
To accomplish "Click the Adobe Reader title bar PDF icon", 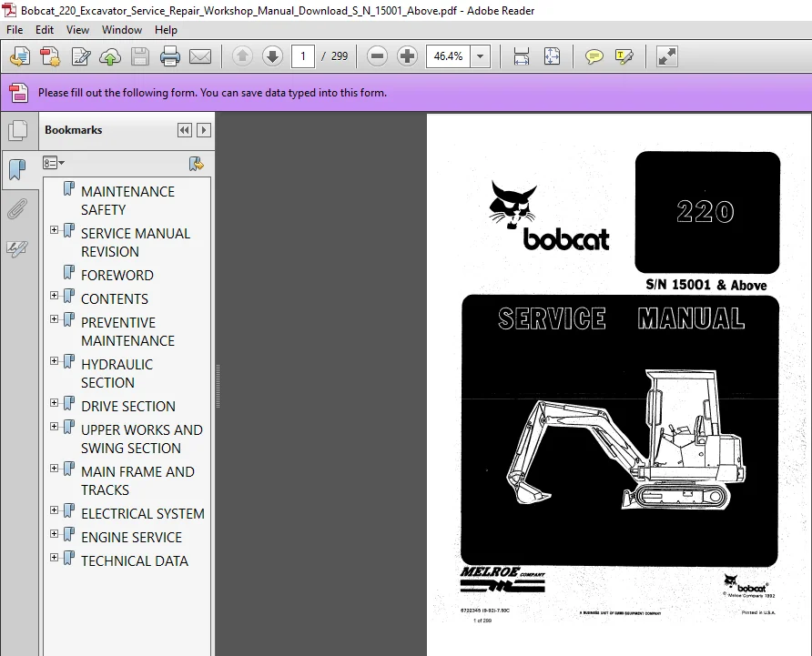I will 9,10.
